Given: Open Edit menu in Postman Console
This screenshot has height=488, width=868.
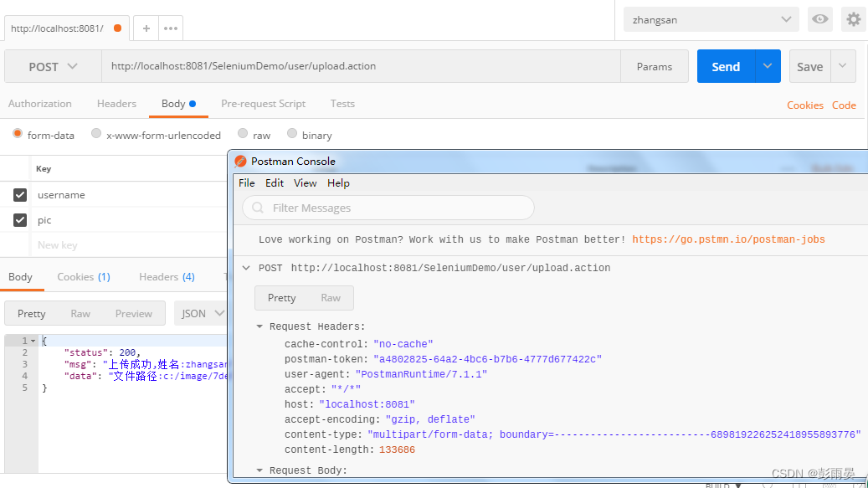Looking at the screenshot, I should [274, 183].
